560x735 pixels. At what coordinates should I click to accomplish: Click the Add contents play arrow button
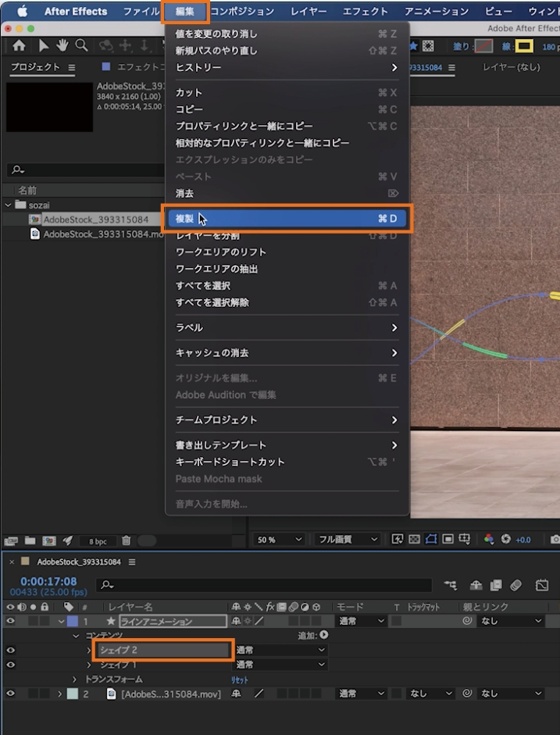(x=323, y=635)
